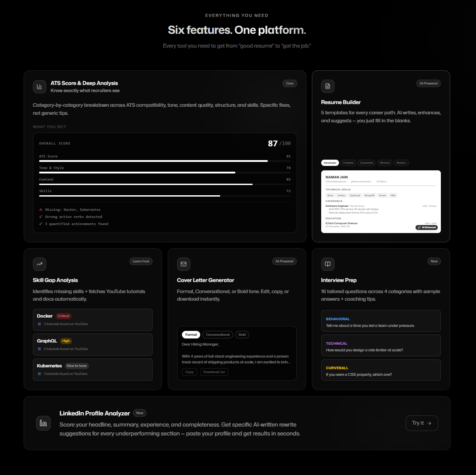
Task: Click the LinkedIn Profile Analyzer heading
Action: coord(95,413)
